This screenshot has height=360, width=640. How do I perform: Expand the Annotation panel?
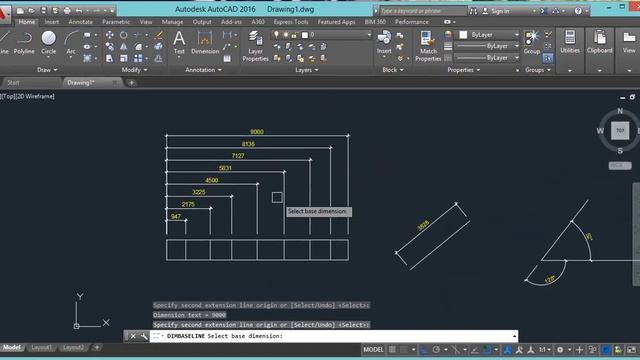coord(203,70)
